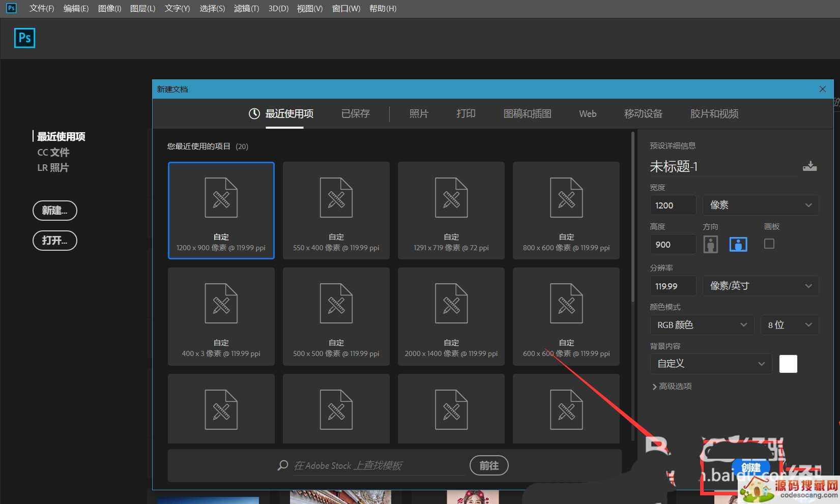Click the document name field 未标题-1
Screen dimensions: 840x504
coord(723,166)
